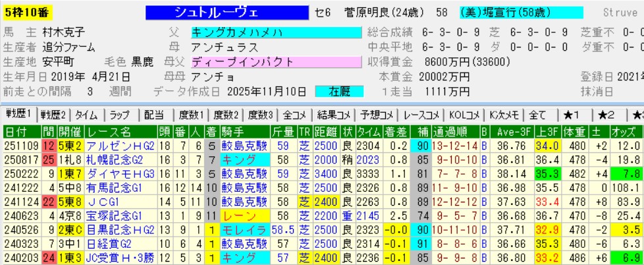The width and height of the screenshot is (644, 265).
Task: Open the 度数1 statistics tab
Action: 190,114
